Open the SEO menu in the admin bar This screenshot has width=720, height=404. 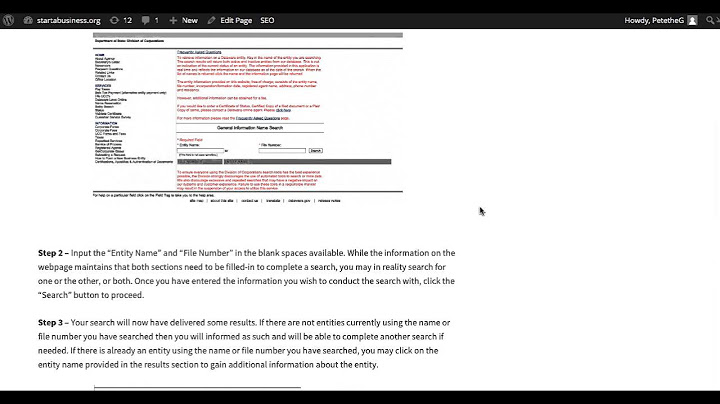(x=267, y=20)
